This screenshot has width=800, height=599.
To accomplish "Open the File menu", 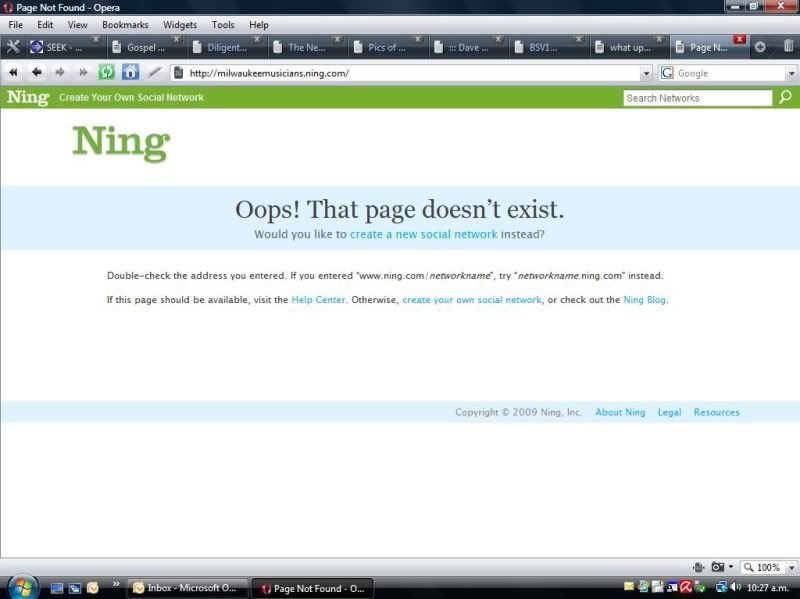I will [15, 24].
